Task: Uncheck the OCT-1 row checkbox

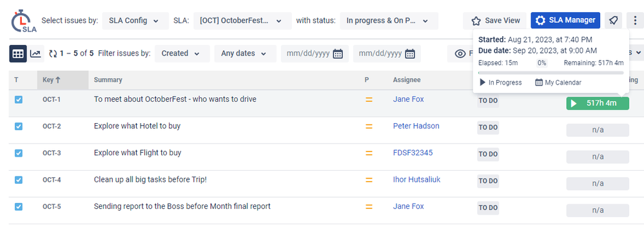Action: pyautogui.click(x=19, y=99)
